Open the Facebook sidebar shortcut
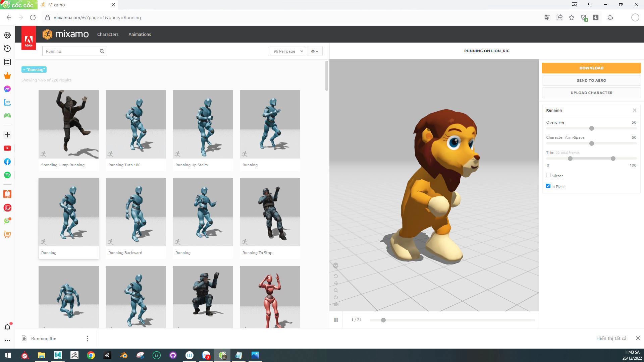Viewport: 644px width, 362px height. click(x=7, y=162)
